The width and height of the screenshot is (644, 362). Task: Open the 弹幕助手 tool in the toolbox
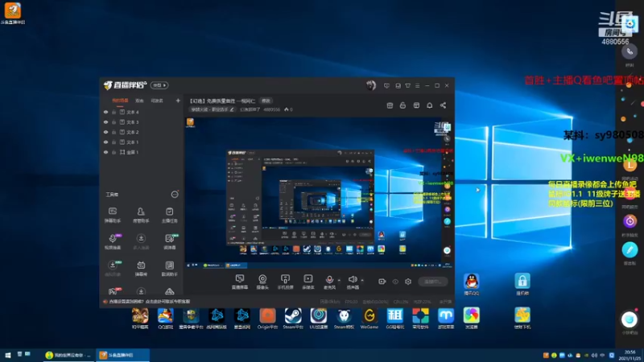tap(113, 215)
